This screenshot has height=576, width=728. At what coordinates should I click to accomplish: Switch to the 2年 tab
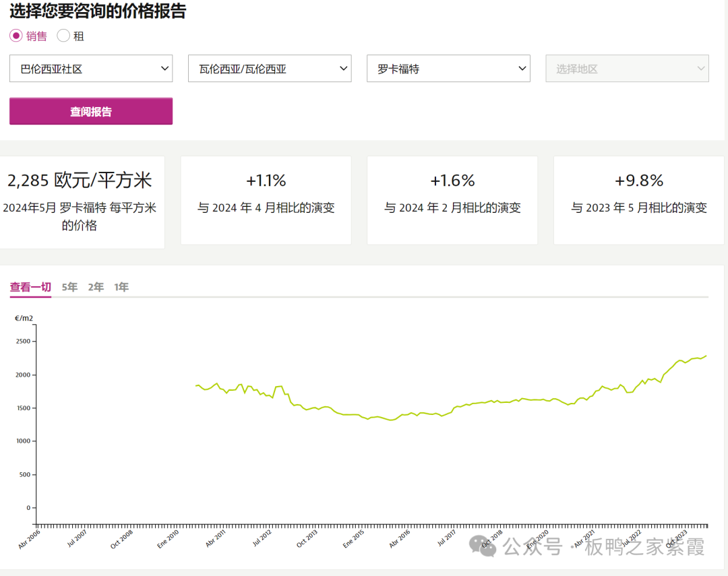point(96,287)
